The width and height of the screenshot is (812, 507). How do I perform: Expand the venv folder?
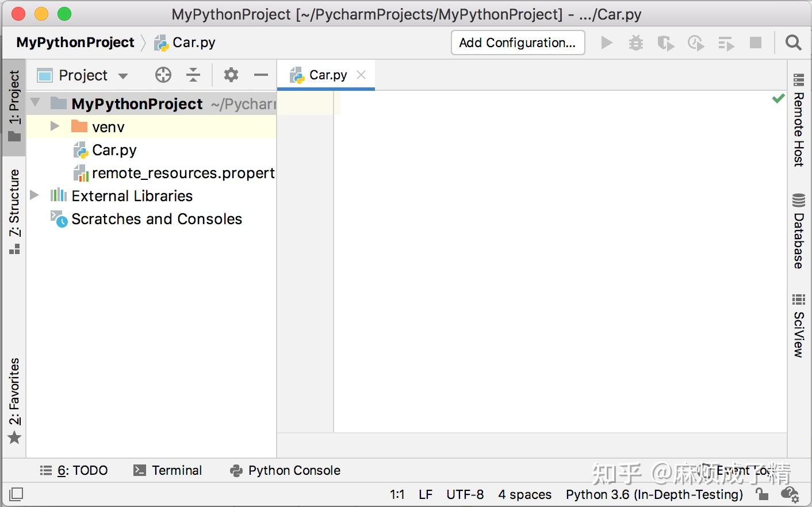pos(54,126)
